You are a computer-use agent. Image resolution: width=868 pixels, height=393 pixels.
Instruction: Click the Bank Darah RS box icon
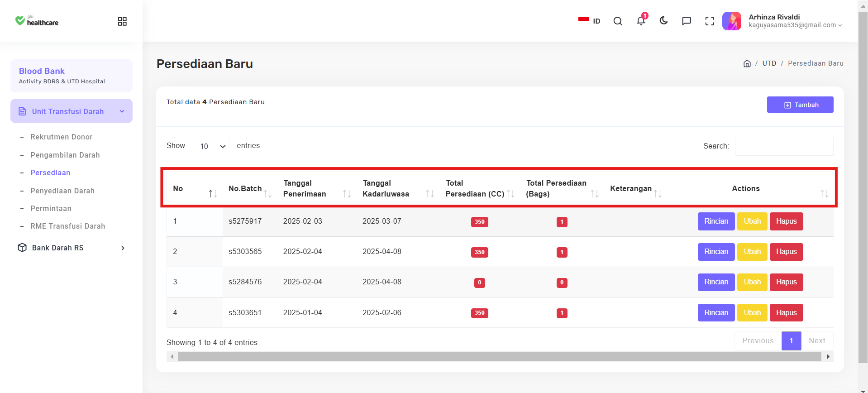22,248
